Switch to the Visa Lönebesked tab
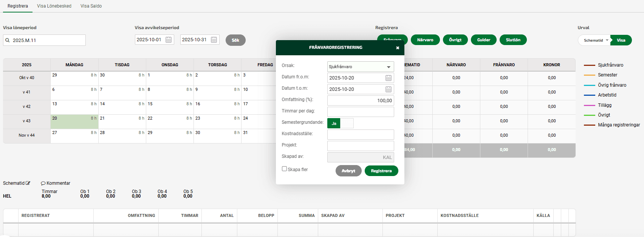Image resolution: width=644 pixels, height=237 pixels. [x=54, y=6]
